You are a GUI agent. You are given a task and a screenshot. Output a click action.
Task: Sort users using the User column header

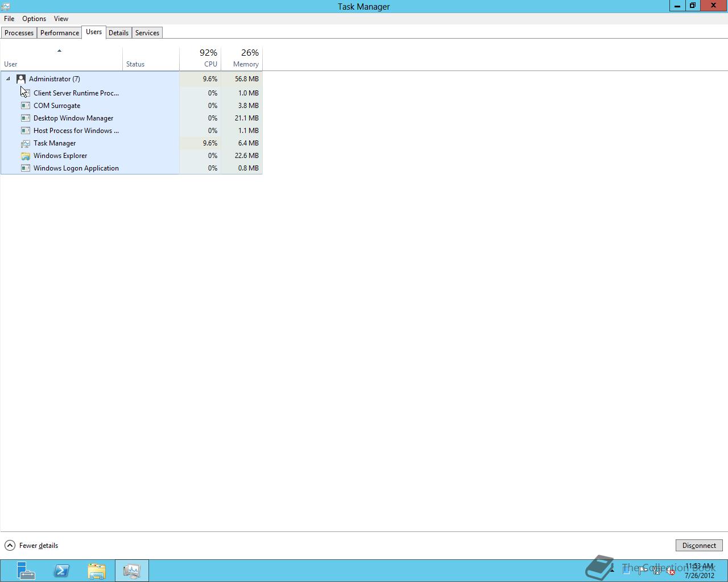[x=61, y=59]
